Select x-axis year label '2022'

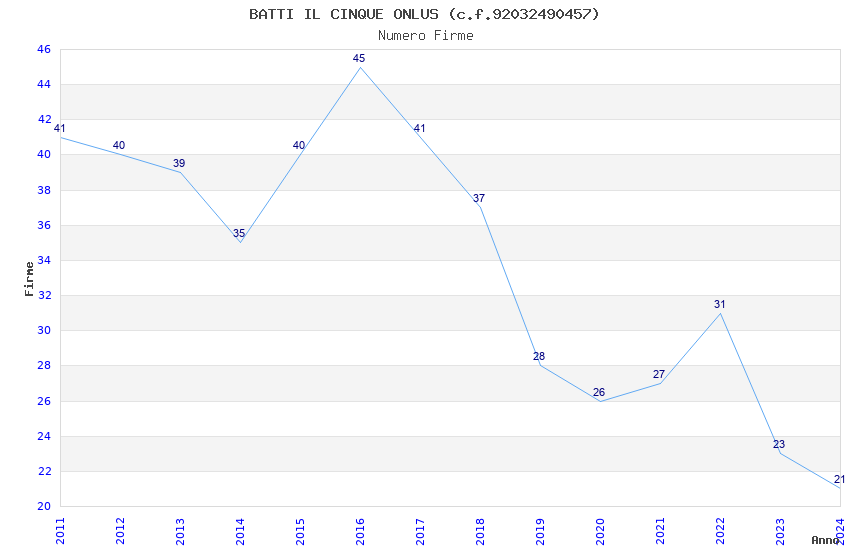coord(720,531)
